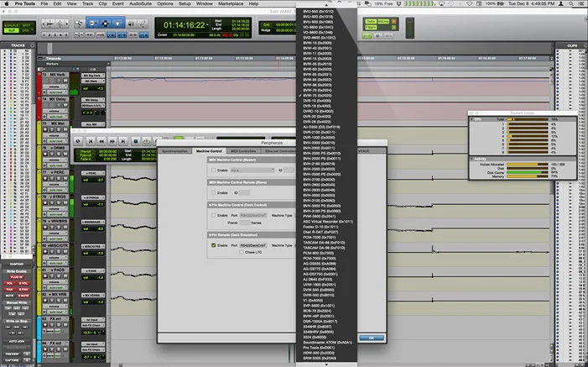Select the Trim tool
The width and height of the screenshot is (588, 367).
[x=92, y=24]
